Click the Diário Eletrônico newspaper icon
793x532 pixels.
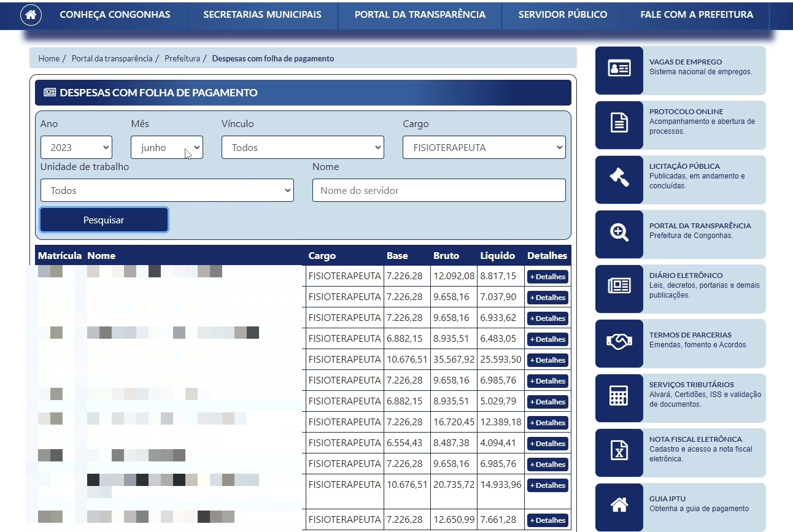tap(619, 286)
